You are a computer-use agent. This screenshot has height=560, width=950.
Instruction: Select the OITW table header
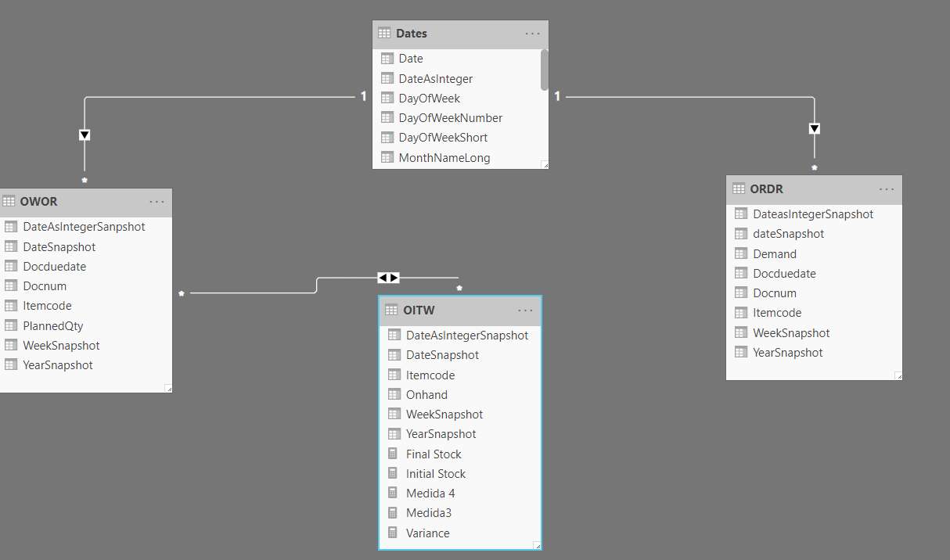pyautogui.click(x=460, y=311)
